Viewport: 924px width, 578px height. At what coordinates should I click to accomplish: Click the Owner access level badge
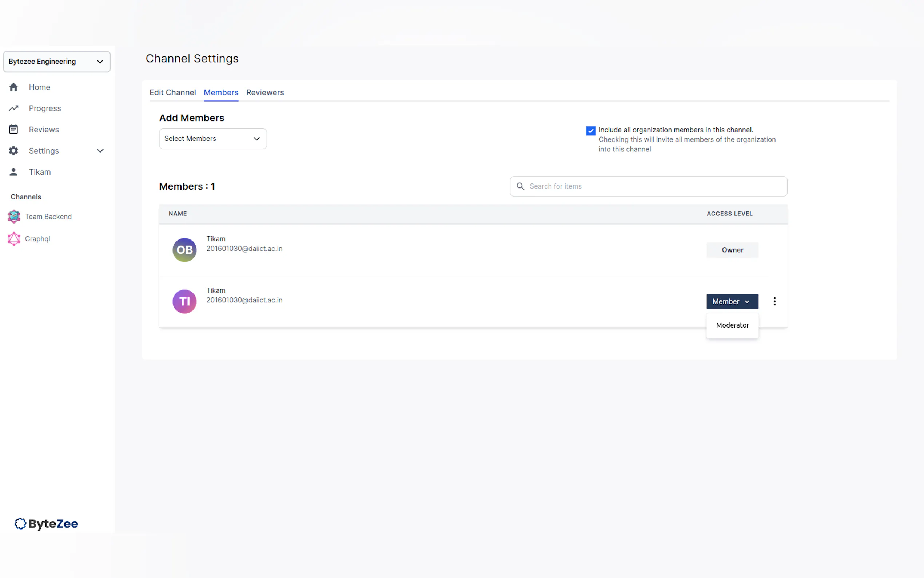coord(732,250)
